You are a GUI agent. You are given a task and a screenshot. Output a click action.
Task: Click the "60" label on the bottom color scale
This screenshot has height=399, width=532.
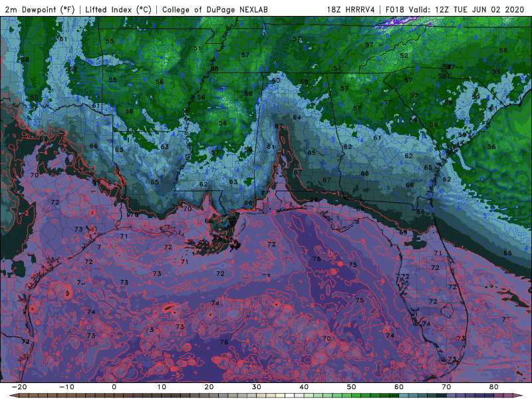pyautogui.click(x=399, y=387)
